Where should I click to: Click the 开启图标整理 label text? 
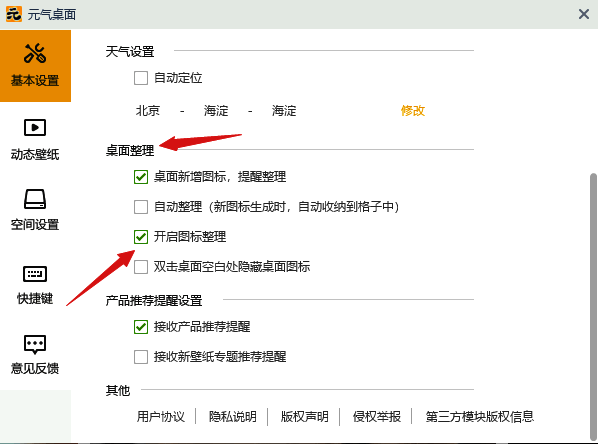click(190, 237)
